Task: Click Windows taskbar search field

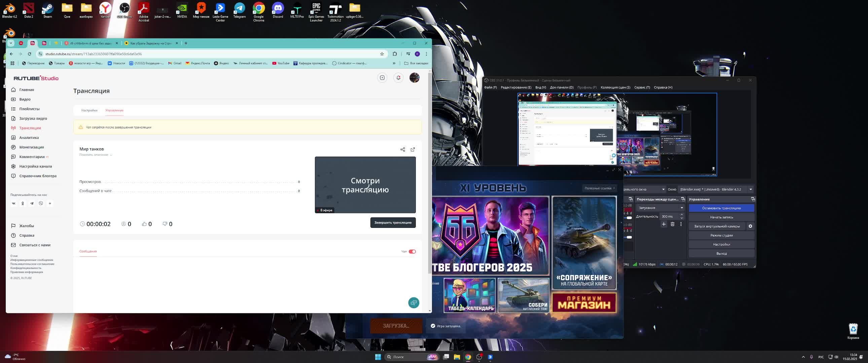Action: 411,357
